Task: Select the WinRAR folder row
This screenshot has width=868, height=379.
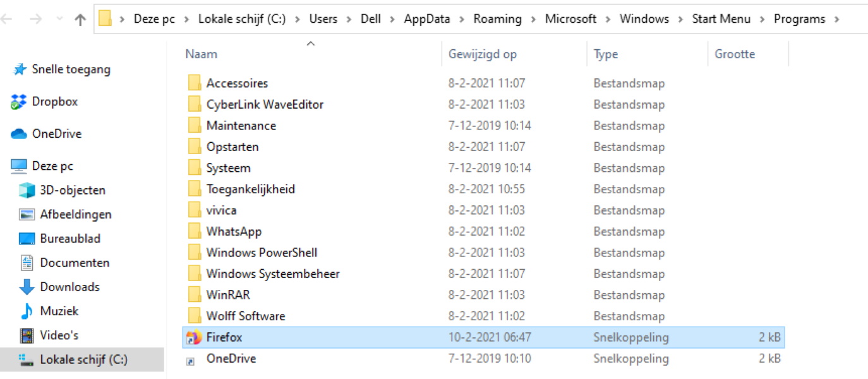Action: (x=228, y=295)
